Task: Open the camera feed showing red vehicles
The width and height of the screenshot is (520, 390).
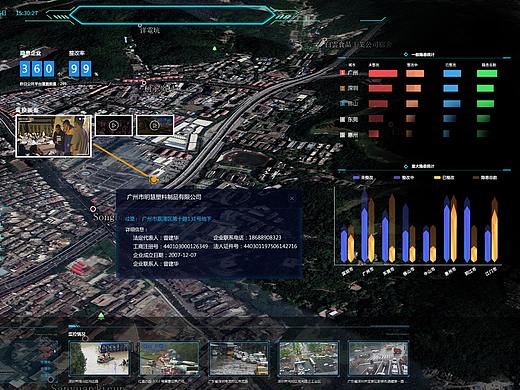Action: pyautogui.click(x=169, y=358)
